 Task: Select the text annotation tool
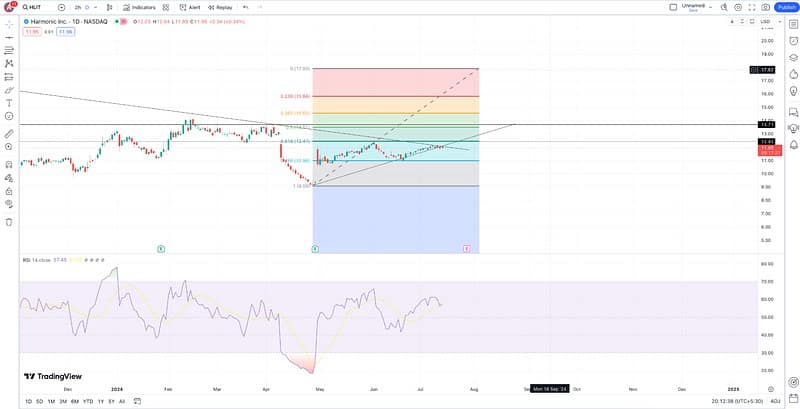coord(9,103)
